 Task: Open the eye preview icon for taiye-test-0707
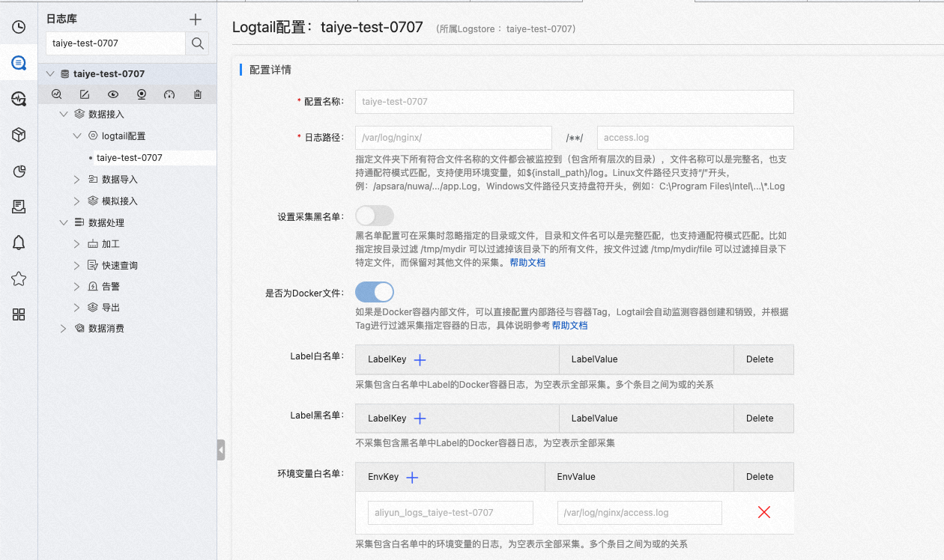click(112, 94)
